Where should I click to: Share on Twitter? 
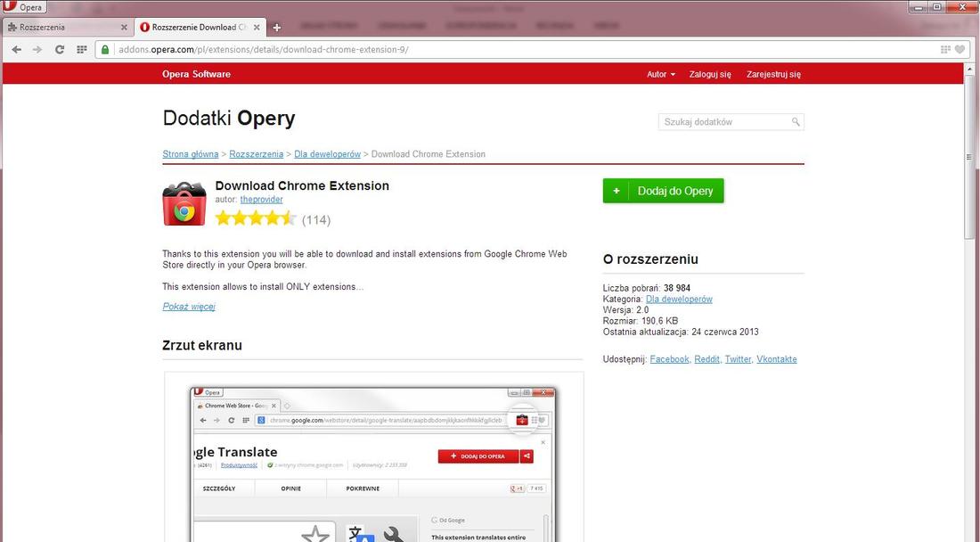pos(739,359)
